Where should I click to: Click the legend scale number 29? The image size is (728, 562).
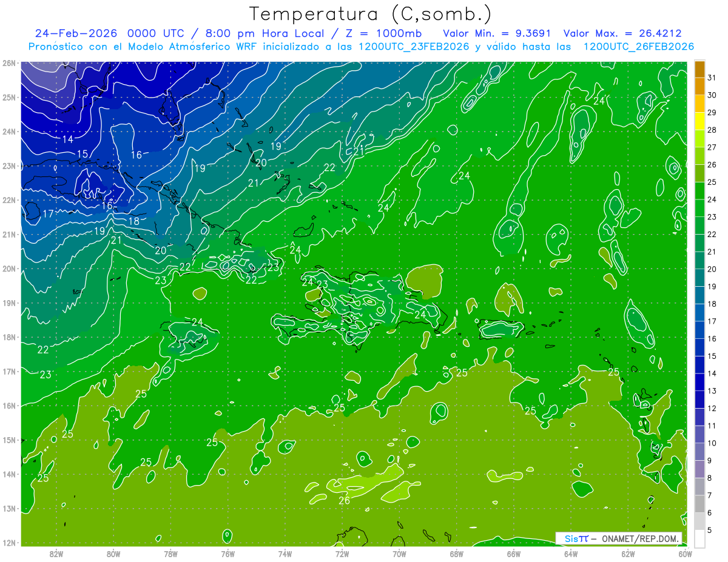coord(712,113)
